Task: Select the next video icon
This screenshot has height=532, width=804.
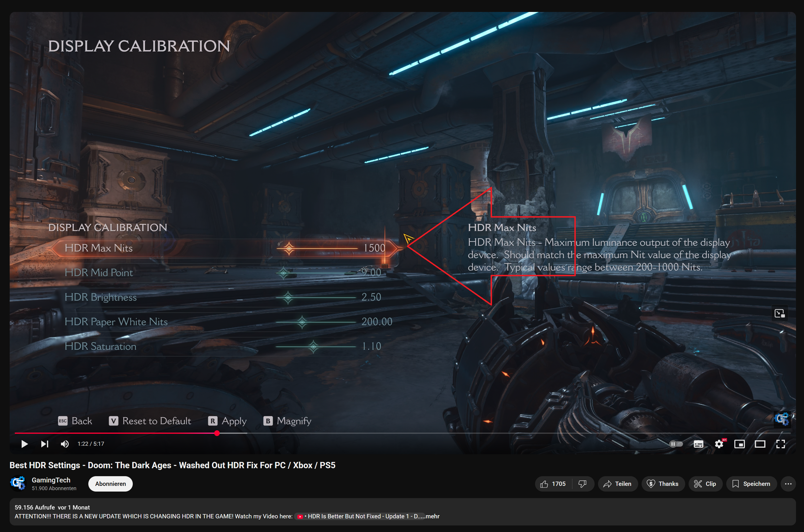Action: [x=44, y=444]
